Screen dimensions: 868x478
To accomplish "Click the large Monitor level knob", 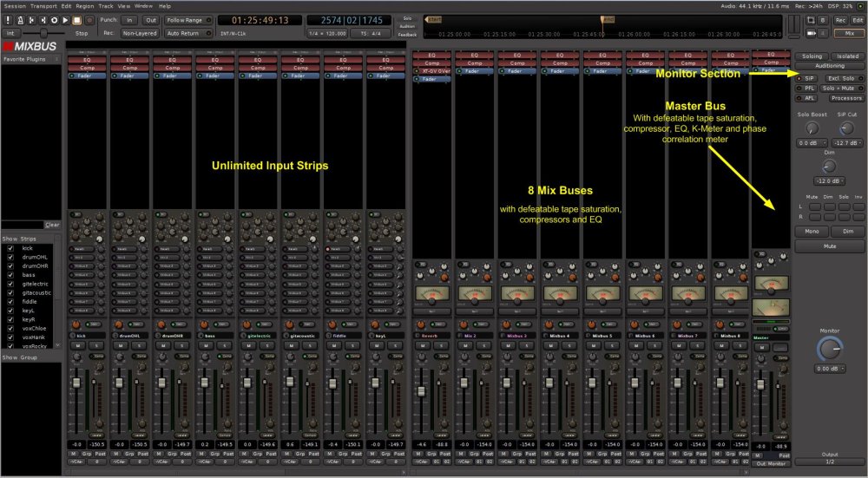I will click(x=829, y=349).
